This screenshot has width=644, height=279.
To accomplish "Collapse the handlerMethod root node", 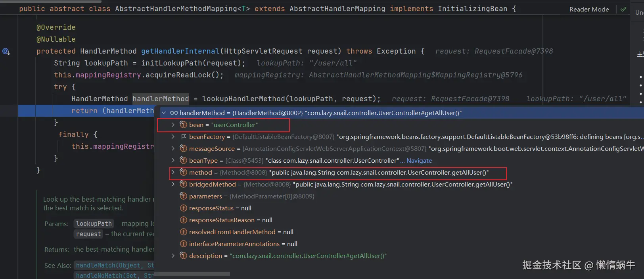I will tap(164, 113).
